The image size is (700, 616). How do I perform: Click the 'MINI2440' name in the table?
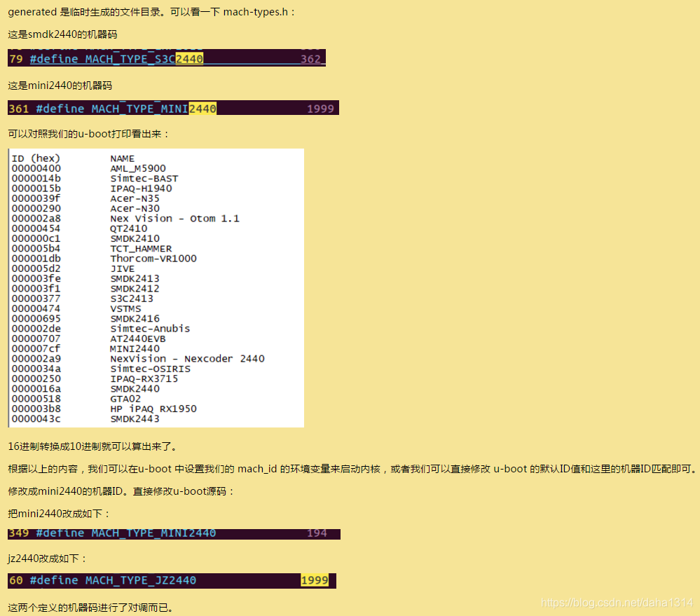tap(135, 348)
